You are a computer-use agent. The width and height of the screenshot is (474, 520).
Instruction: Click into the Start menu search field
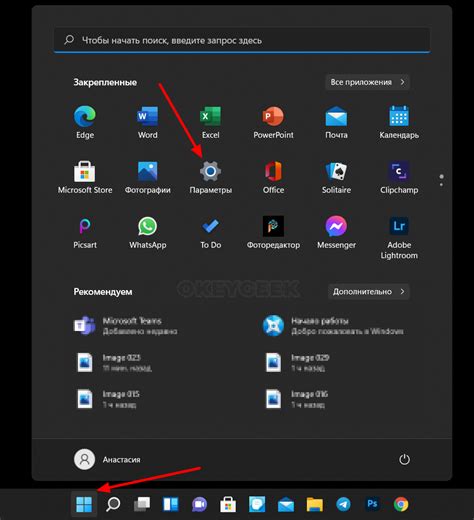coord(242,40)
